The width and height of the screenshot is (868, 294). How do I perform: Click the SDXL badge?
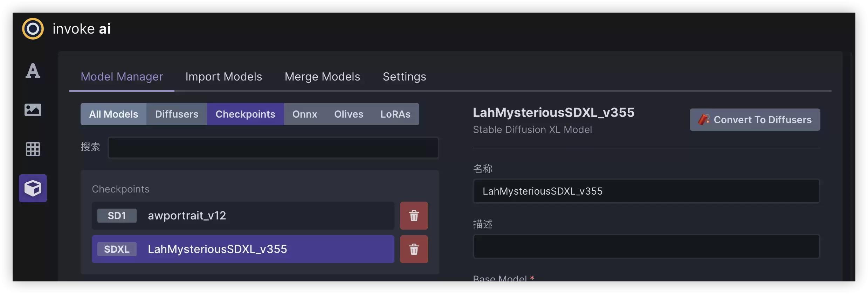(117, 249)
